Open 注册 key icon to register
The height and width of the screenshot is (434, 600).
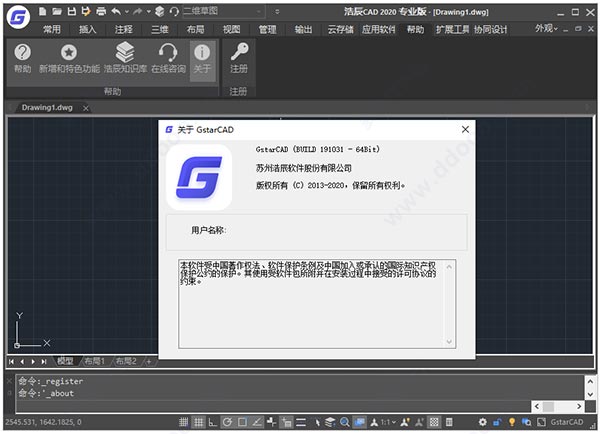(x=239, y=59)
